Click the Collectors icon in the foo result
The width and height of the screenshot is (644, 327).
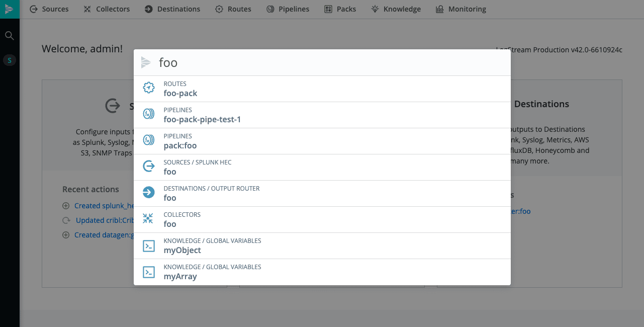pos(149,218)
